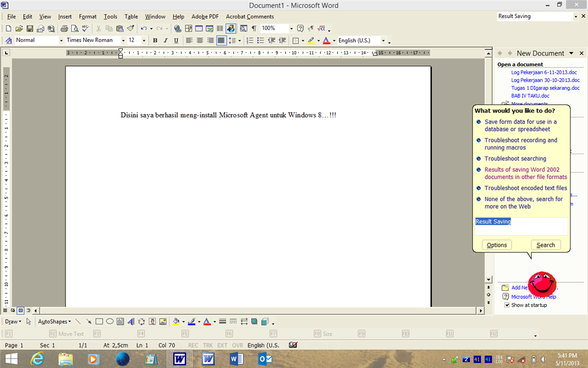Toggle Italic formatting
This screenshot has height=368, width=588.
point(165,41)
